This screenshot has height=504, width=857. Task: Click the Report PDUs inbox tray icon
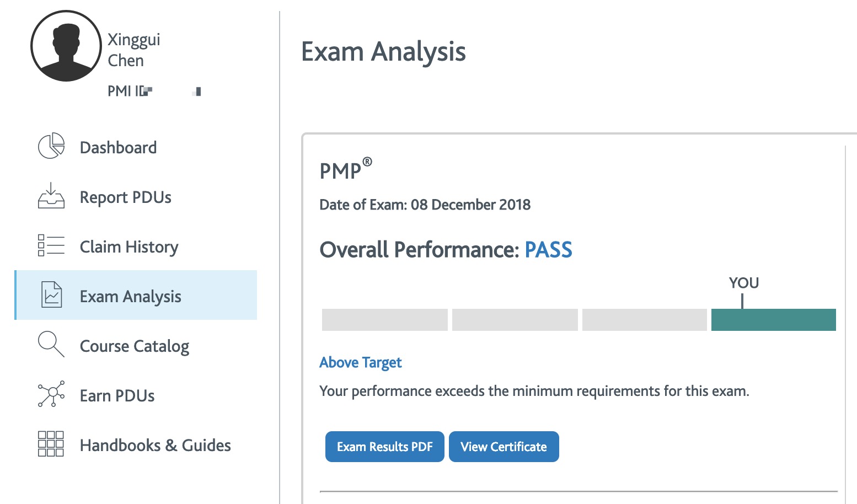point(51,195)
